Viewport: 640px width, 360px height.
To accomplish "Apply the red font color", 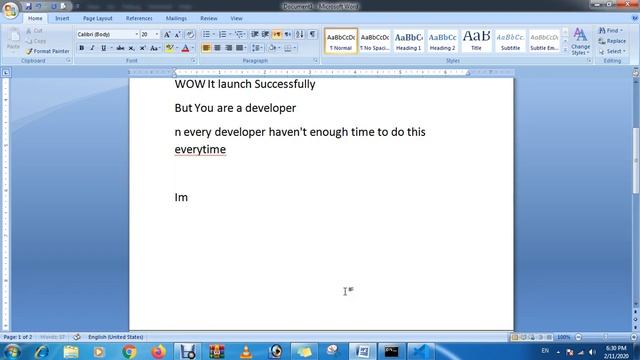I will coord(185,48).
